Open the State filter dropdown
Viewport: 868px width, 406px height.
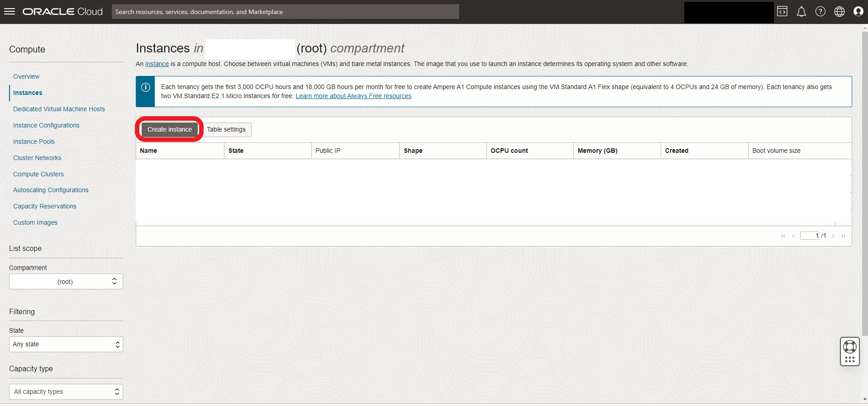pos(66,345)
